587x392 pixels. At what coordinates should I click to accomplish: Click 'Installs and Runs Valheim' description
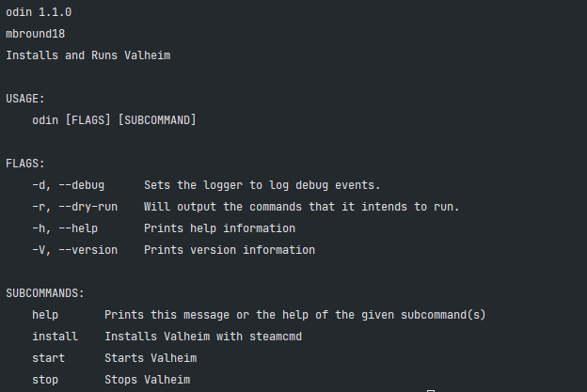(88, 55)
